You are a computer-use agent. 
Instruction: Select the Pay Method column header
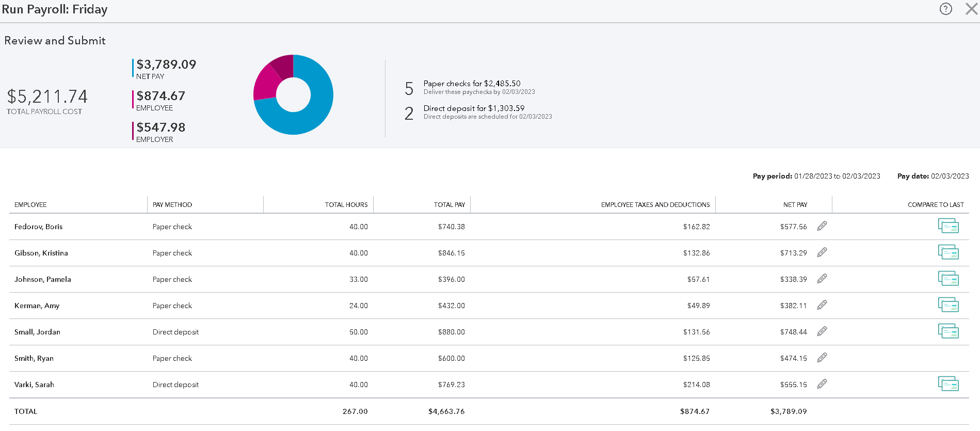[172, 205]
